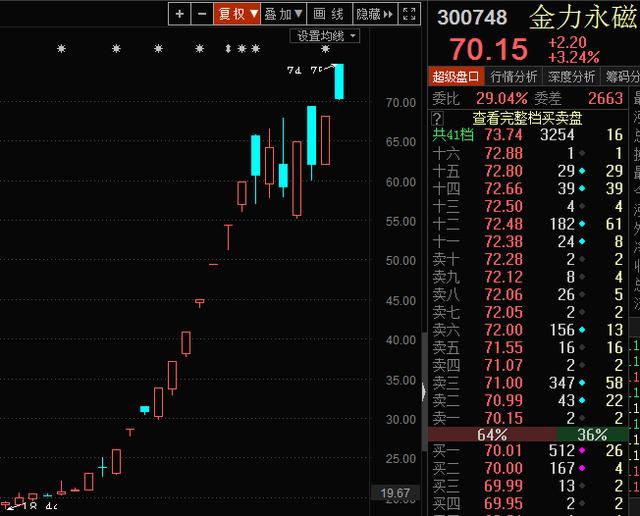Select 卖九 price 72.12
The width and height of the screenshot is (640, 516).
(x=503, y=277)
